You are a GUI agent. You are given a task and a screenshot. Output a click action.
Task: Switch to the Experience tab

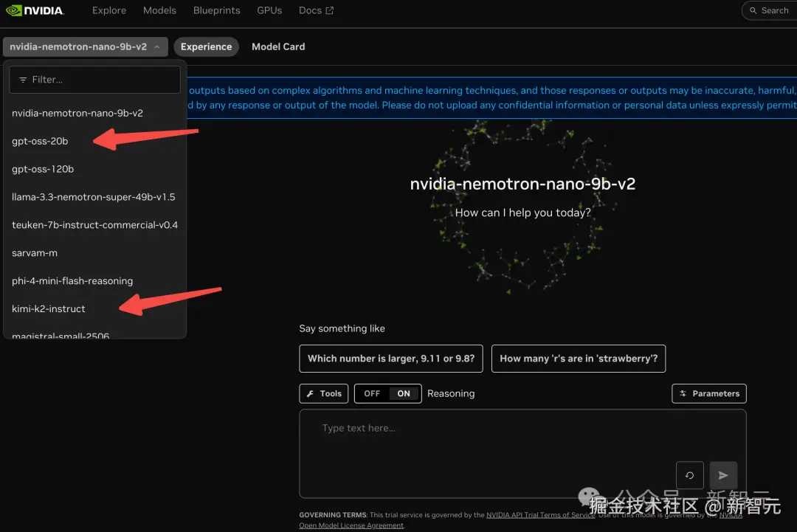click(x=206, y=46)
